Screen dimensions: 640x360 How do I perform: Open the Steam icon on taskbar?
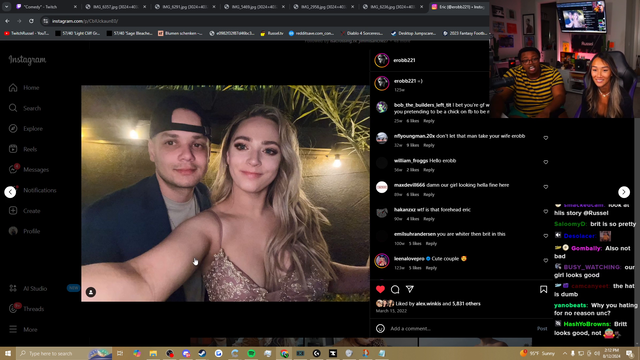[x=202, y=353]
